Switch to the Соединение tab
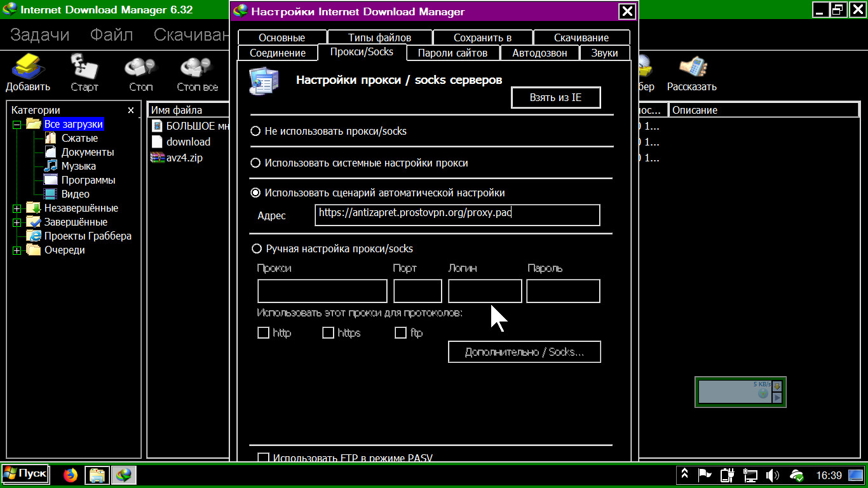This screenshot has width=868, height=488. click(278, 53)
